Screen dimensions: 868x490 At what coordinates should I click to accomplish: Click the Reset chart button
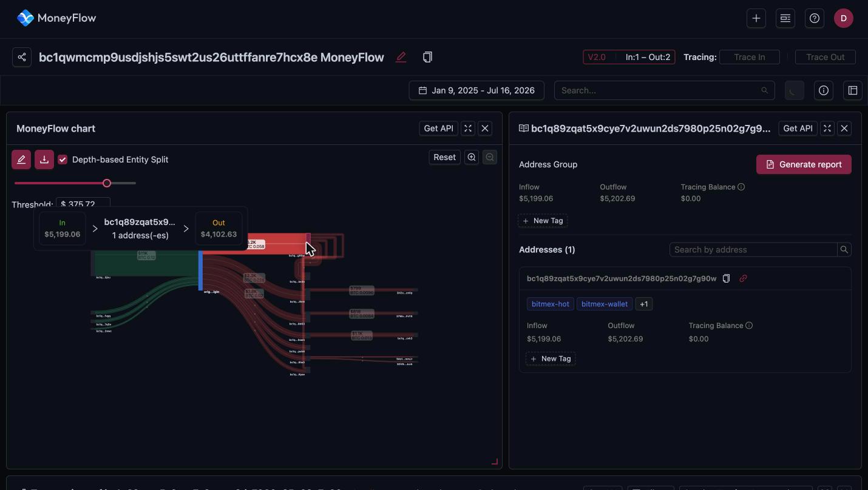tap(444, 157)
